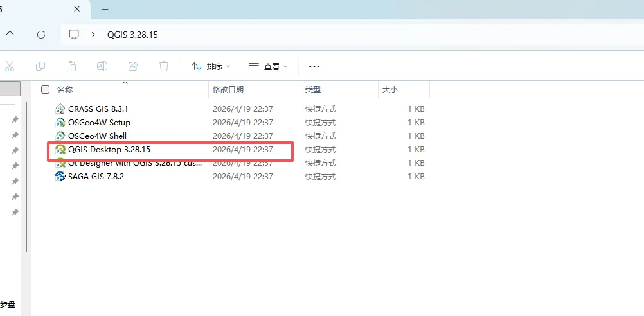The height and width of the screenshot is (316, 644).
Task: Select the OSGeo4W Setup shortcut icon
Action: tap(60, 123)
